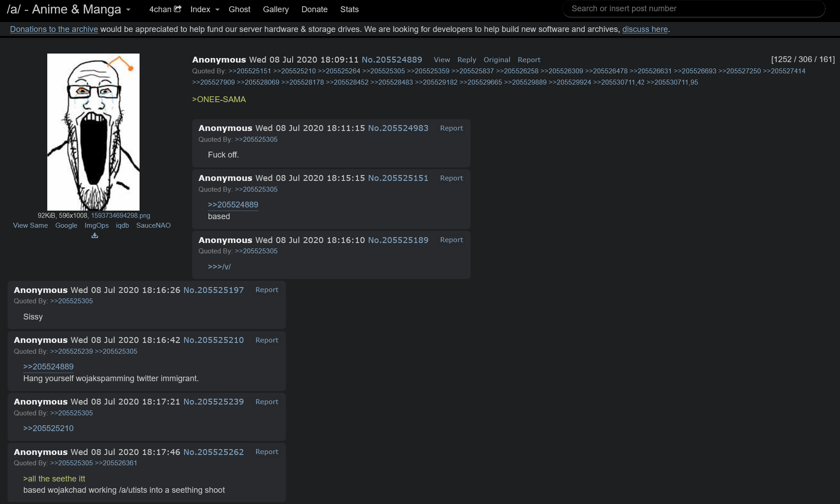Screen dimensions: 840x504
Task: Open quoted-by link >>205530711,95 in the original post
Action: pyautogui.click(x=672, y=82)
